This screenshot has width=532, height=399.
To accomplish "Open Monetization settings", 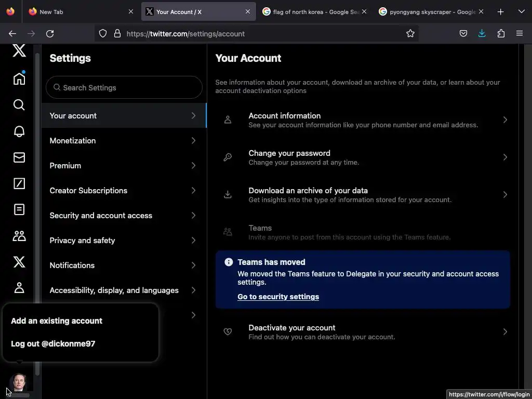I will pos(124,140).
